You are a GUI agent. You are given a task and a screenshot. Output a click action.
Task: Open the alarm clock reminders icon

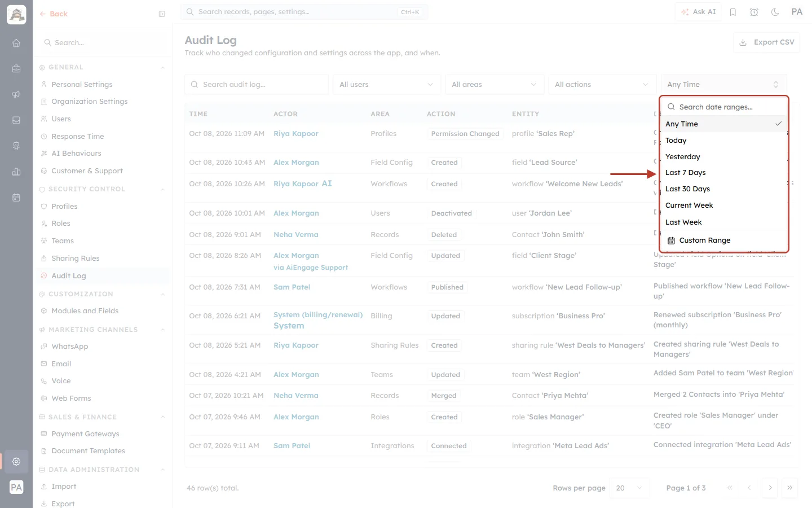[754, 12]
